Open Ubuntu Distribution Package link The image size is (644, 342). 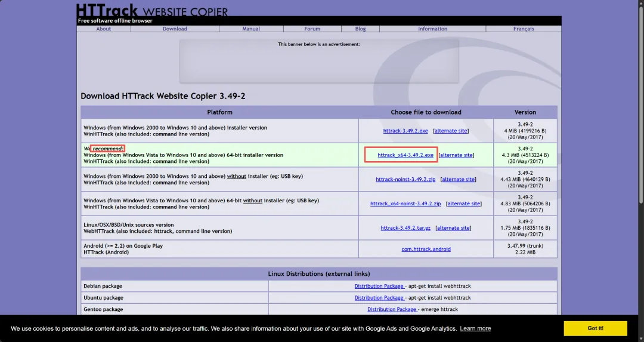point(379,298)
